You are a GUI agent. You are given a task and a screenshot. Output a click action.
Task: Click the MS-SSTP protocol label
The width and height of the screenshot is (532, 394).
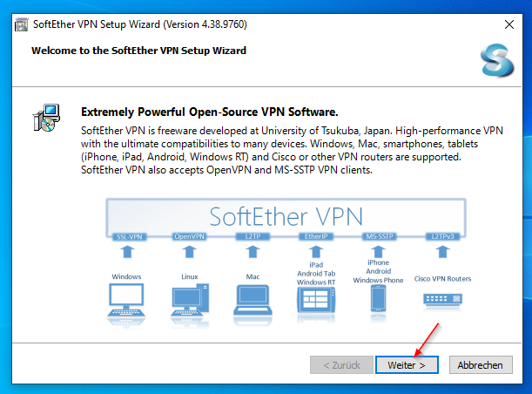pos(380,236)
